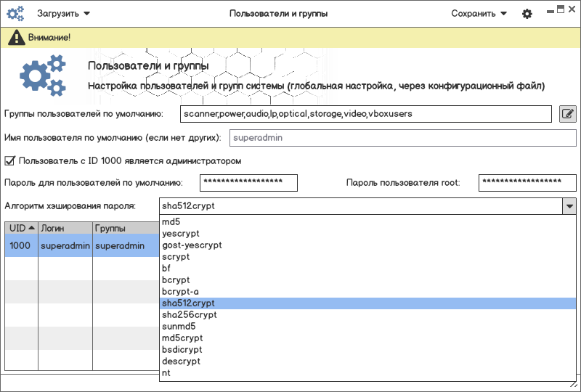
Task: Click the edit icon for default groups
Action: pyautogui.click(x=567, y=114)
